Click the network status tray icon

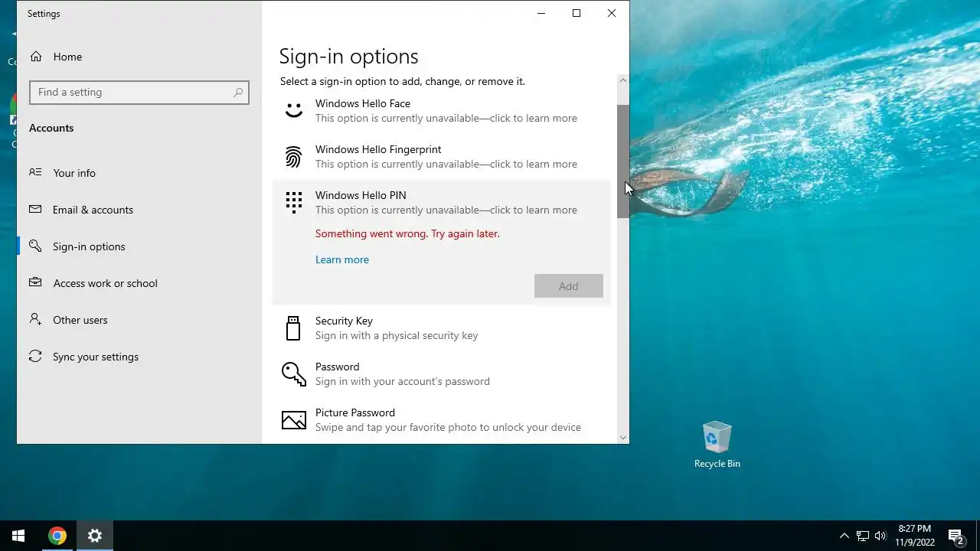[863, 536]
